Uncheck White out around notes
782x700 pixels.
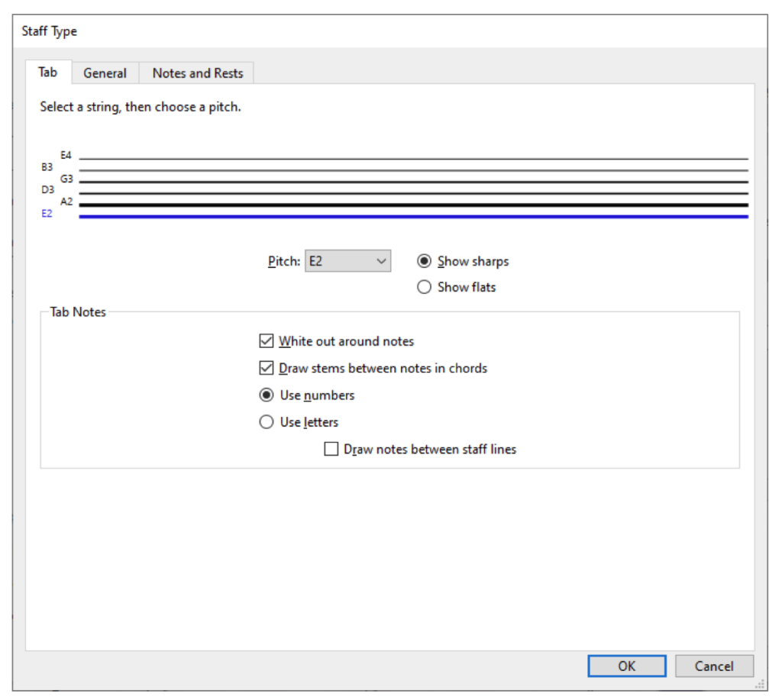pyautogui.click(x=267, y=341)
